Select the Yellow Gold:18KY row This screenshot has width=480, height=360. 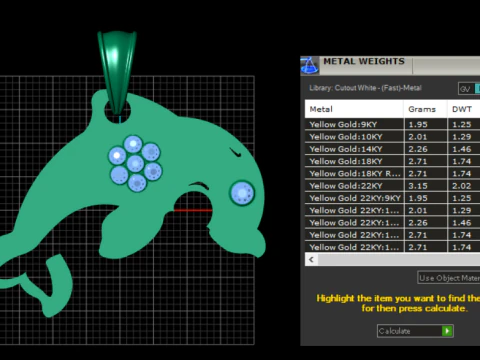(392, 162)
